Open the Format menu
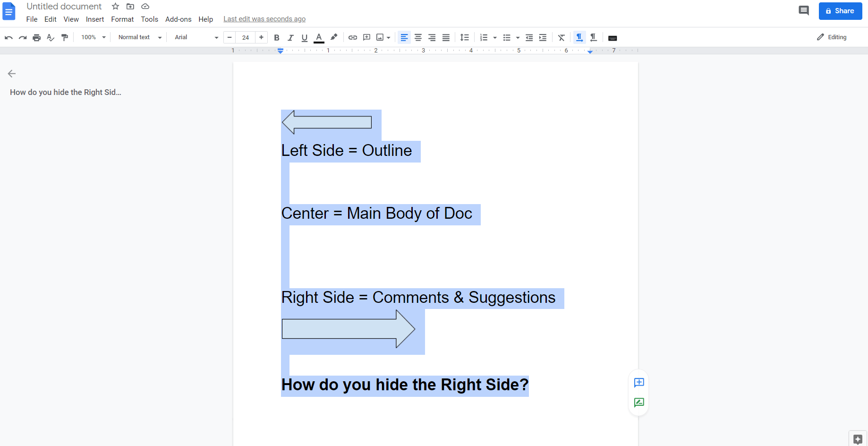The width and height of the screenshot is (868, 446). (x=122, y=19)
